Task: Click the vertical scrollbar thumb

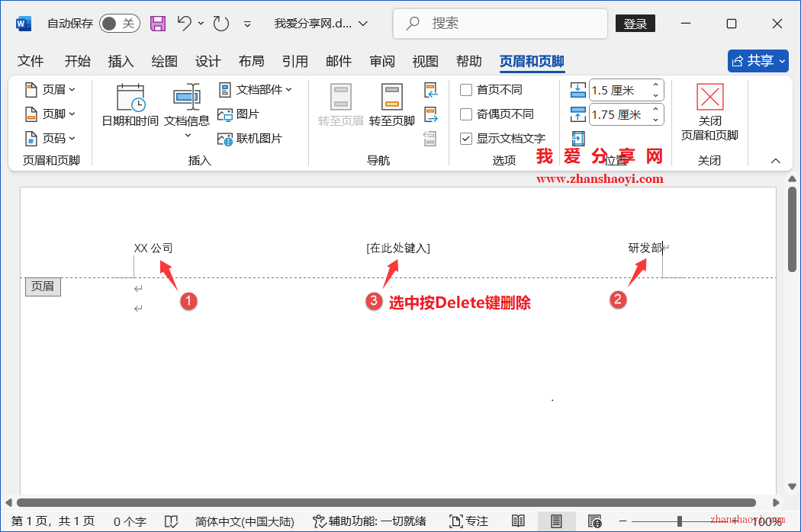Action: pos(793,229)
